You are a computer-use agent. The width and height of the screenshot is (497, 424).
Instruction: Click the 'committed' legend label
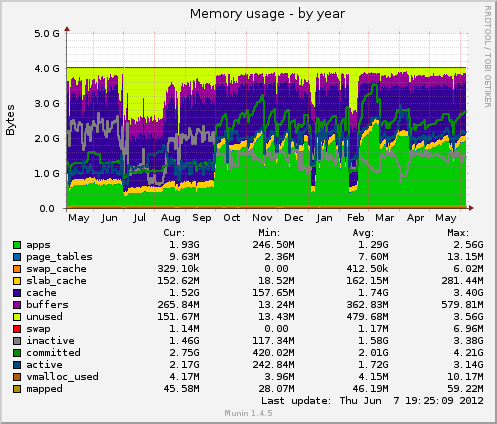click(53, 353)
